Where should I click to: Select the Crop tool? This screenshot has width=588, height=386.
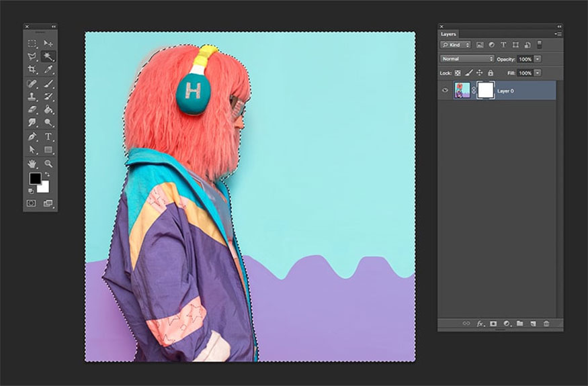pos(32,70)
